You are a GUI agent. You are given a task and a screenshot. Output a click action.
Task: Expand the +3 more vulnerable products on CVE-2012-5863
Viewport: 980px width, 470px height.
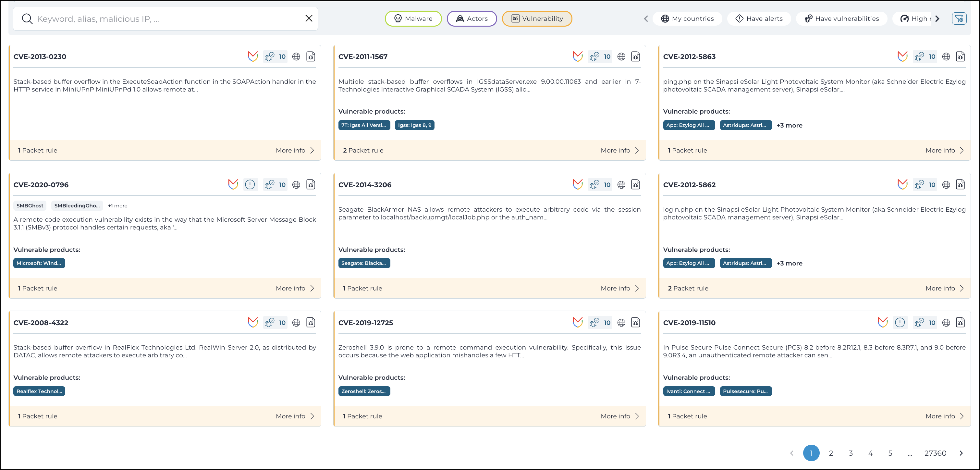(x=790, y=125)
